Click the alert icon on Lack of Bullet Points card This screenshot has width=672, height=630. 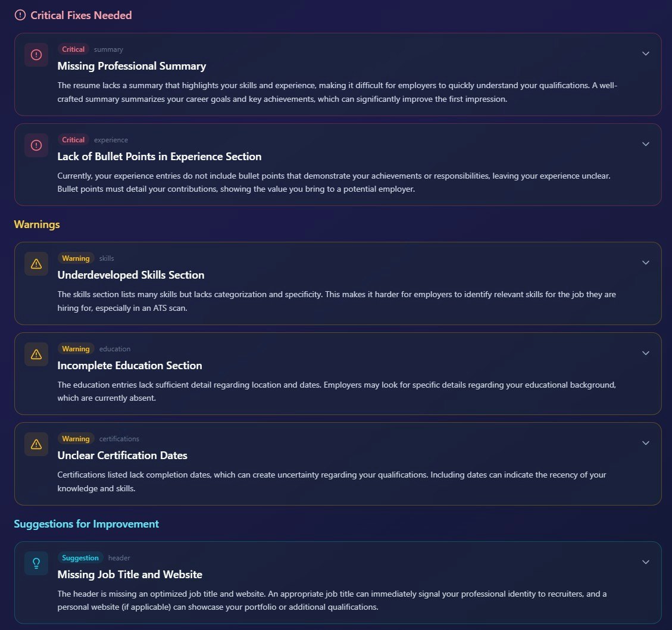click(x=36, y=145)
